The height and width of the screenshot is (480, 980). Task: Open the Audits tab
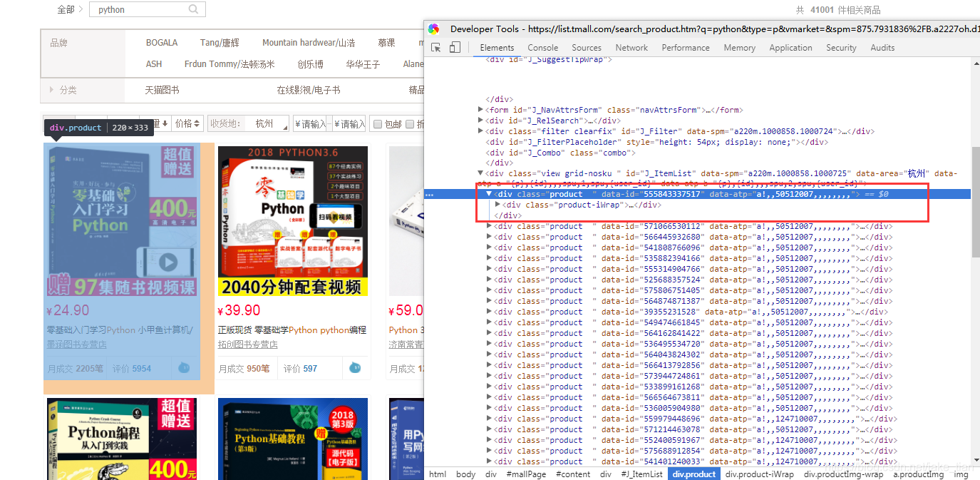(x=882, y=48)
